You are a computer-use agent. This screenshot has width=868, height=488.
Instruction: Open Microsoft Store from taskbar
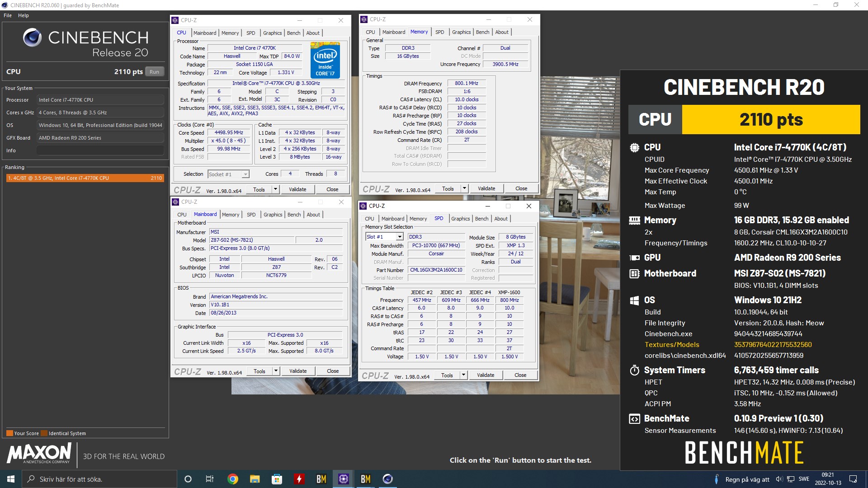(277, 479)
